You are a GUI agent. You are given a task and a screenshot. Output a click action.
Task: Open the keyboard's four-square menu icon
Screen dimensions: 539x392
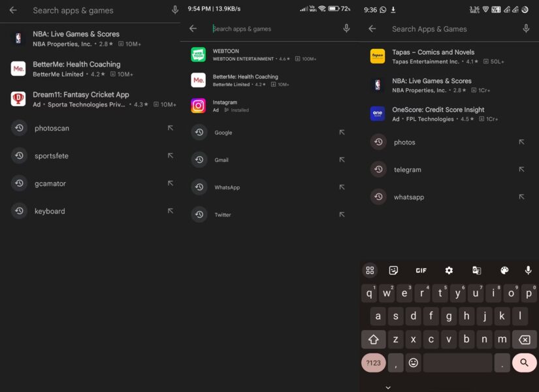[x=370, y=270]
